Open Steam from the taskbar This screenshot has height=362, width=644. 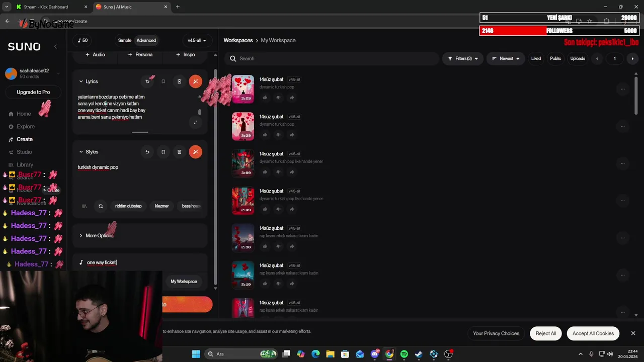click(x=419, y=354)
